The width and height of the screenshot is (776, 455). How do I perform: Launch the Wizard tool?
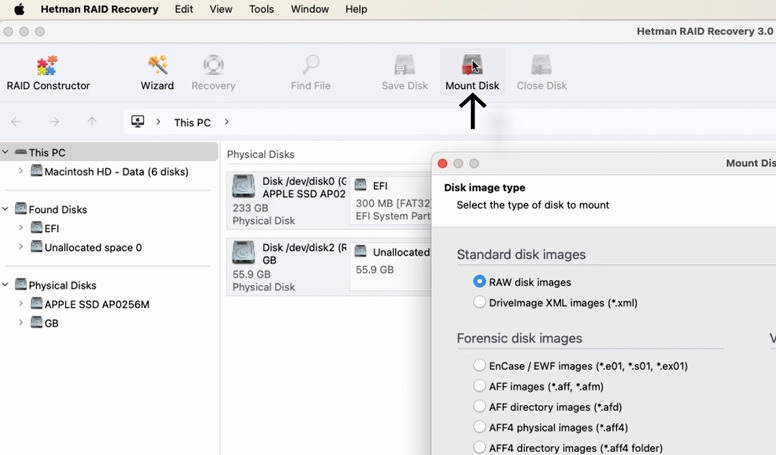[x=157, y=73]
